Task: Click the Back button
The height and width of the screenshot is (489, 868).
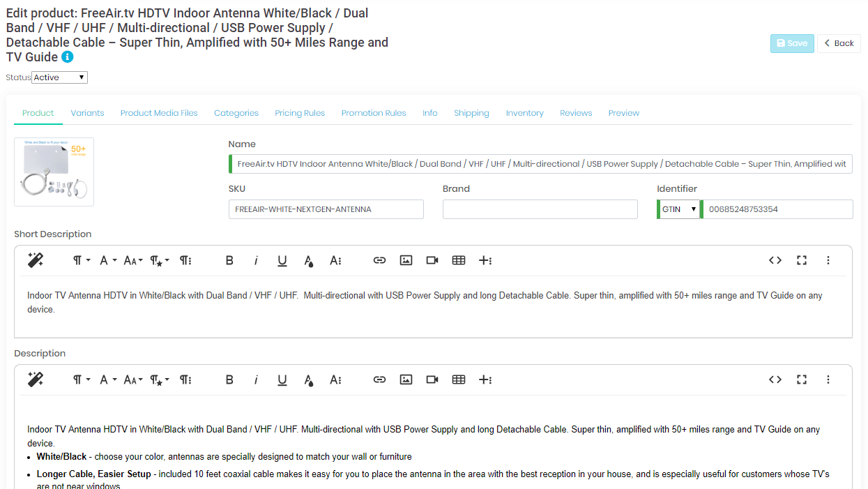Action: coord(839,43)
